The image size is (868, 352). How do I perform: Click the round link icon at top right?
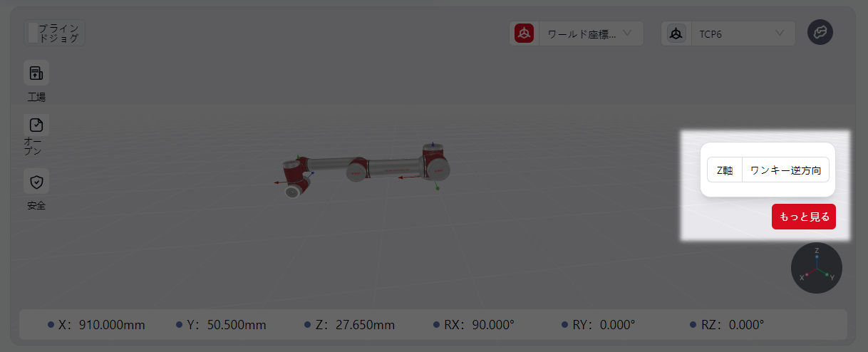point(820,33)
